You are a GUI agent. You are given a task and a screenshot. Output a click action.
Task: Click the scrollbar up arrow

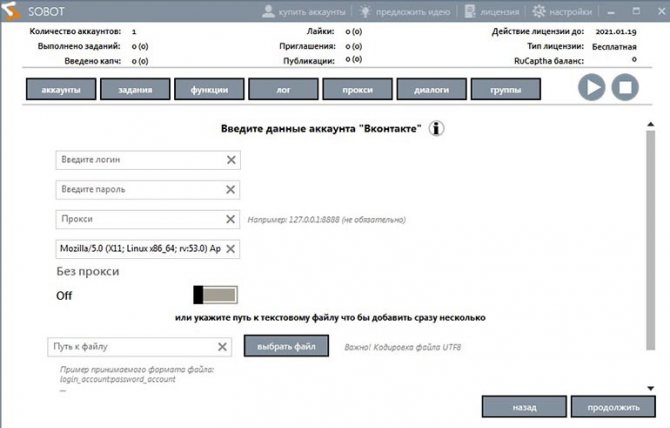pyautogui.click(x=650, y=124)
